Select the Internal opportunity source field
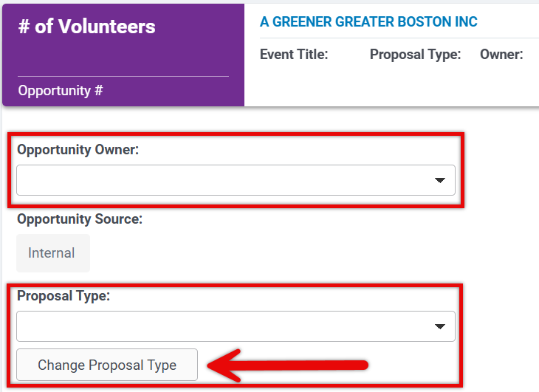Viewport: 539px width, 392px height. pos(53,253)
